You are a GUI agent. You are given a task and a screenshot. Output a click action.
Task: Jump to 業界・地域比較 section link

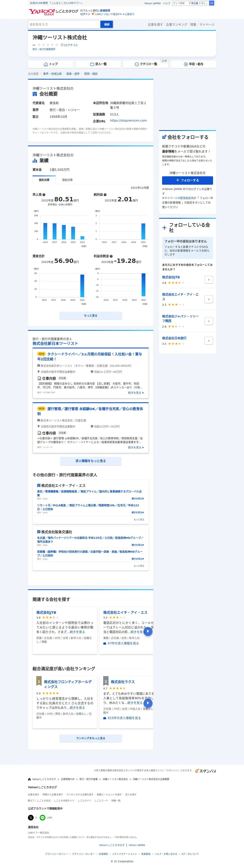coord(52,74)
